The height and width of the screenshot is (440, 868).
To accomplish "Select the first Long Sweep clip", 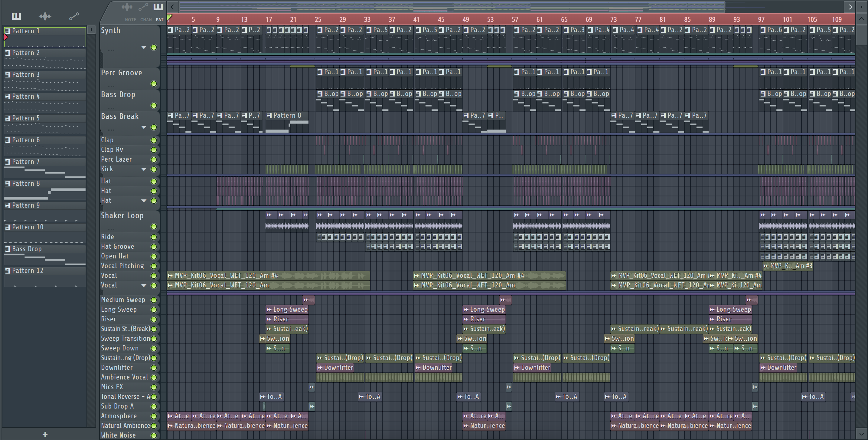I will coord(287,310).
